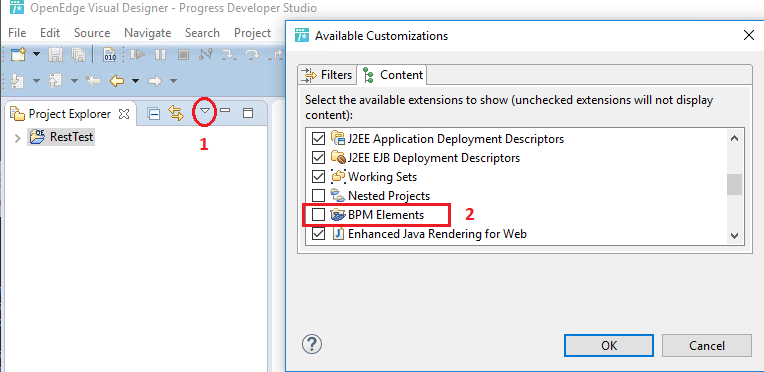Dismiss dialog with Cancel button

[707, 346]
